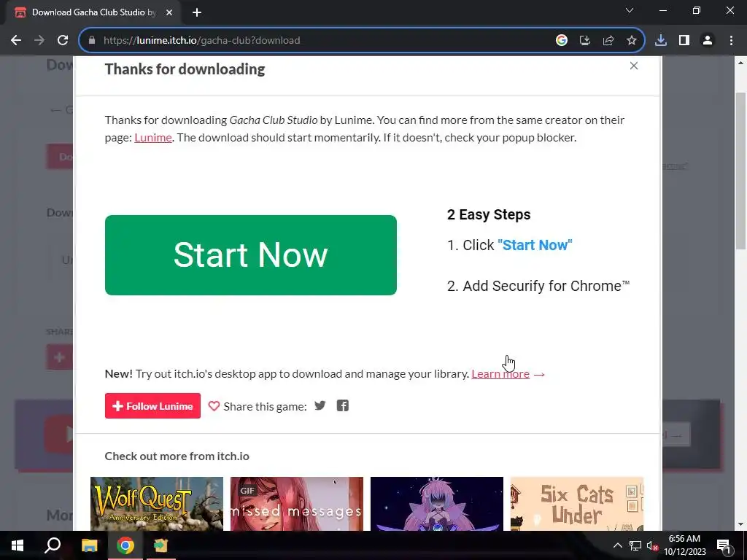Open the Chrome downloads icon
Viewport: 747px width, 560px height.
pyautogui.click(x=661, y=41)
